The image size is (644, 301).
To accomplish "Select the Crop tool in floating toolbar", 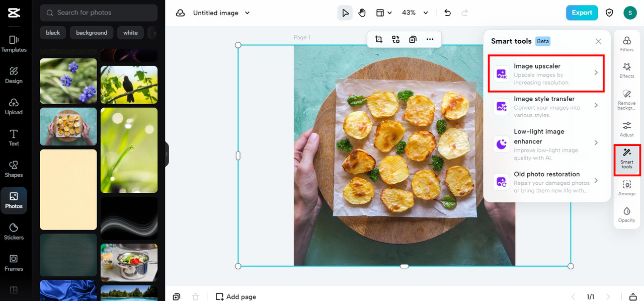I will pyautogui.click(x=379, y=39).
